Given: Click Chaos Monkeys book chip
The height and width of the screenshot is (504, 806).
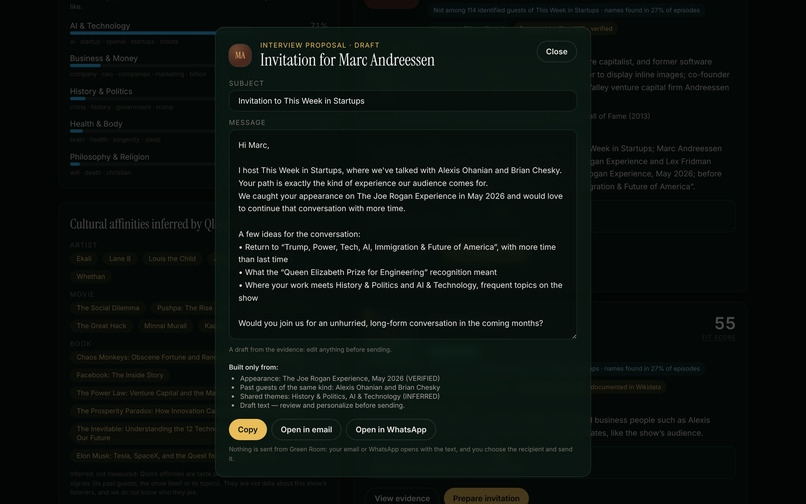Looking at the screenshot, I should point(143,357).
